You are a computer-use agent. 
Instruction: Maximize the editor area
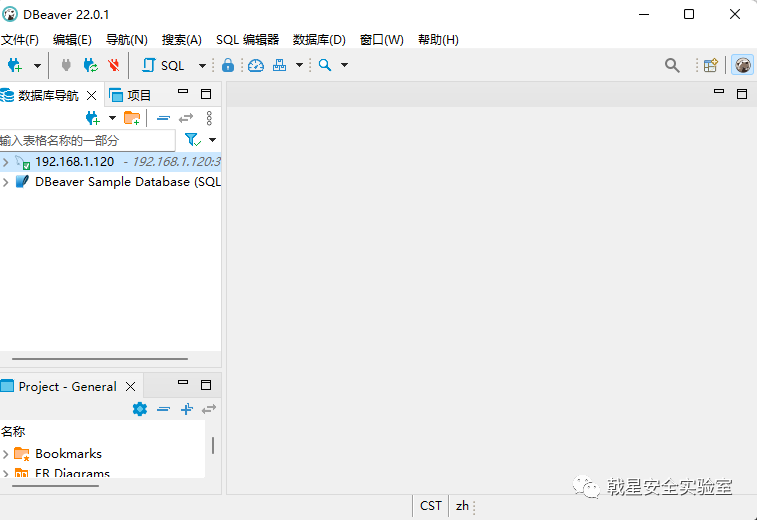tap(742, 94)
